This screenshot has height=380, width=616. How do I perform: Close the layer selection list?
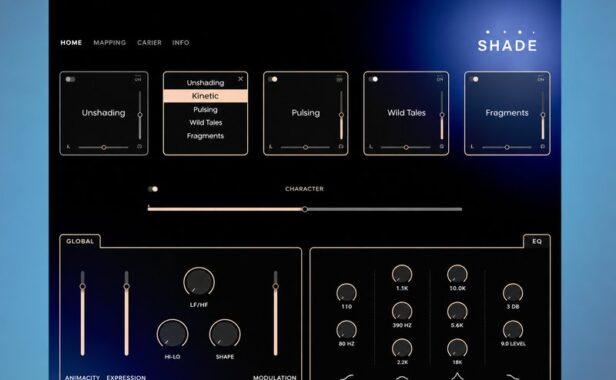click(240, 79)
